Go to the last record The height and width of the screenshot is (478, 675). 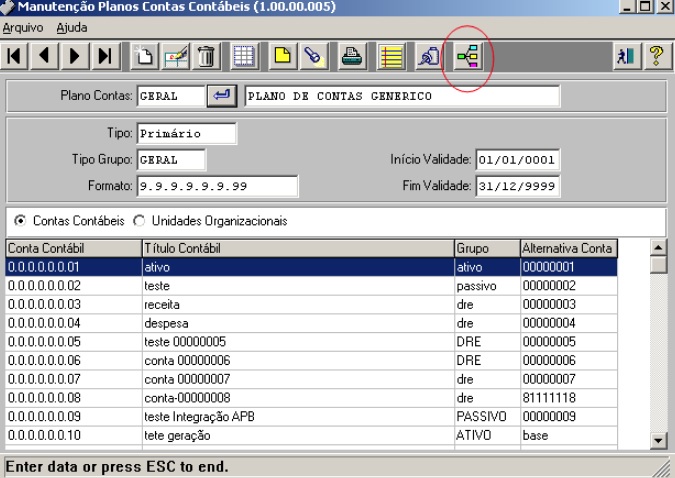tap(105, 56)
